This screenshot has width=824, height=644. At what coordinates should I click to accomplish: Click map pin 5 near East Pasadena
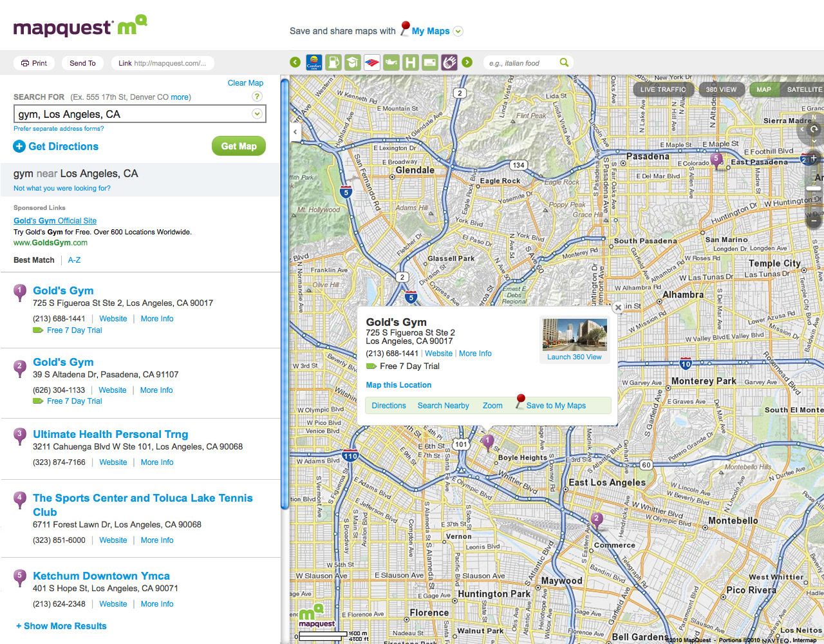point(716,160)
